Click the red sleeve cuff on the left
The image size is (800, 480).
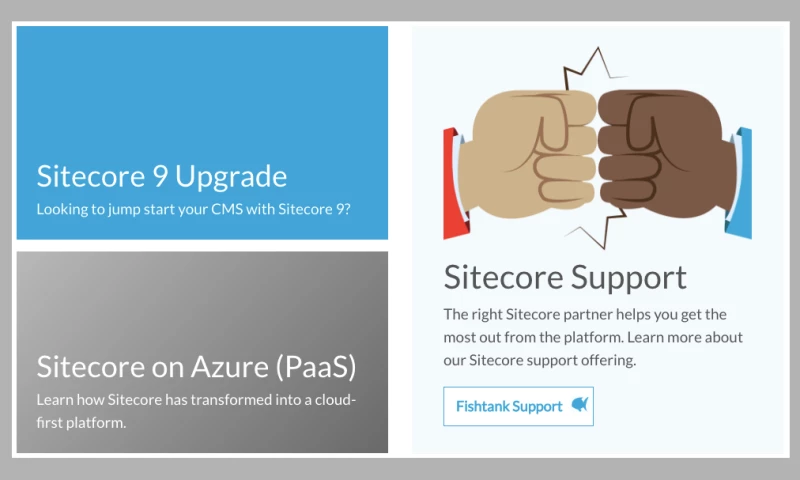point(450,182)
